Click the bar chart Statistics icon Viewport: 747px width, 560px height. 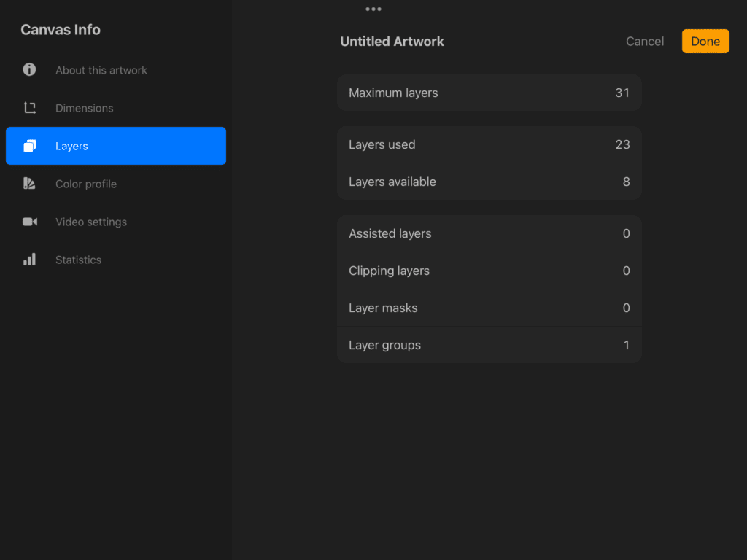(x=29, y=260)
